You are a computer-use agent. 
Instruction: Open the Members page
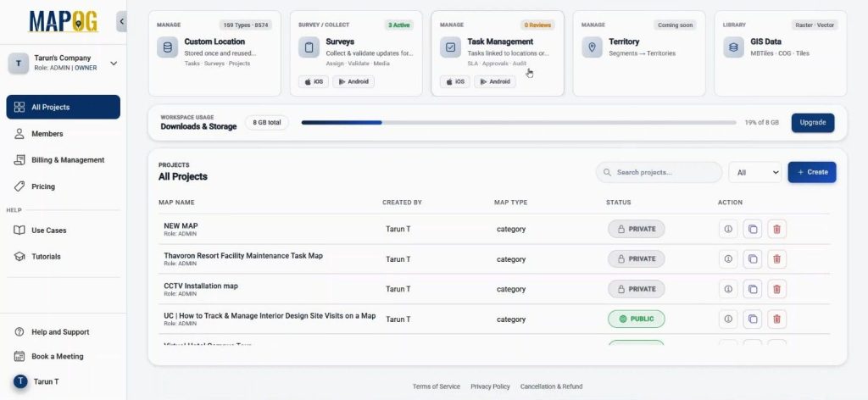(x=63, y=133)
